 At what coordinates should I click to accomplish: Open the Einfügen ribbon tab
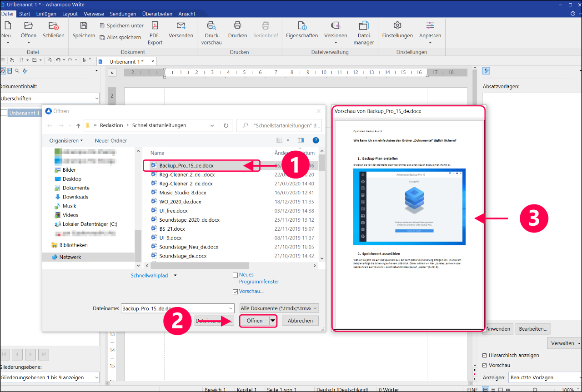click(46, 14)
